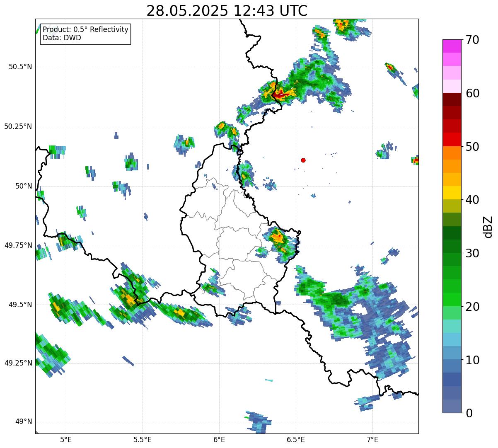Click the '49.25°N' latitude label
The width and height of the screenshot is (498, 448).
[x=18, y=363]
